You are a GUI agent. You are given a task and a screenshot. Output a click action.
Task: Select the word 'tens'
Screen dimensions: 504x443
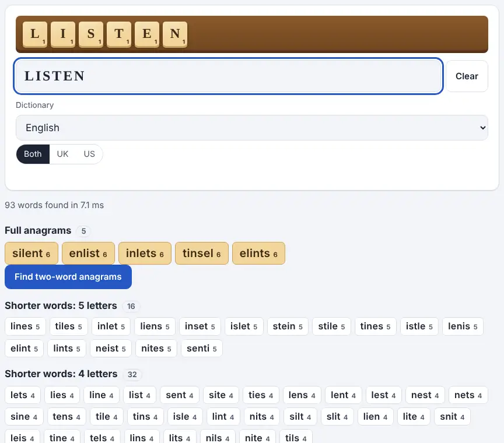pos(66,417)
